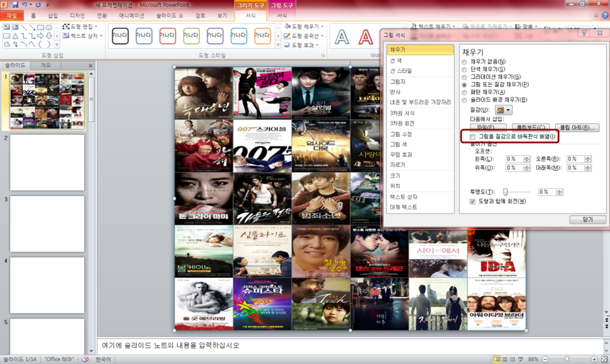Switch to 개요 outline pane tab
This screenshot has width=610, height=364.
[x=45, y=65]
